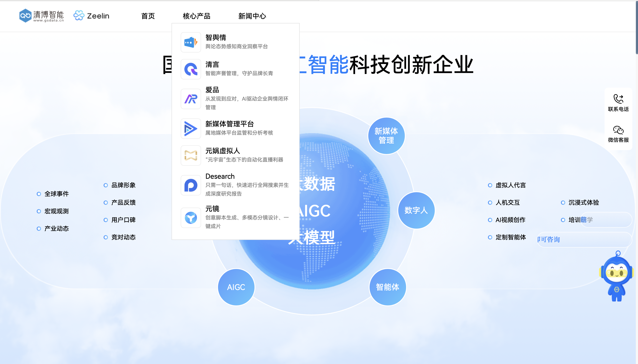This screenshot has height=364, width=638.
Task: Select the 智能体 circle
Action: pos(387,287)
